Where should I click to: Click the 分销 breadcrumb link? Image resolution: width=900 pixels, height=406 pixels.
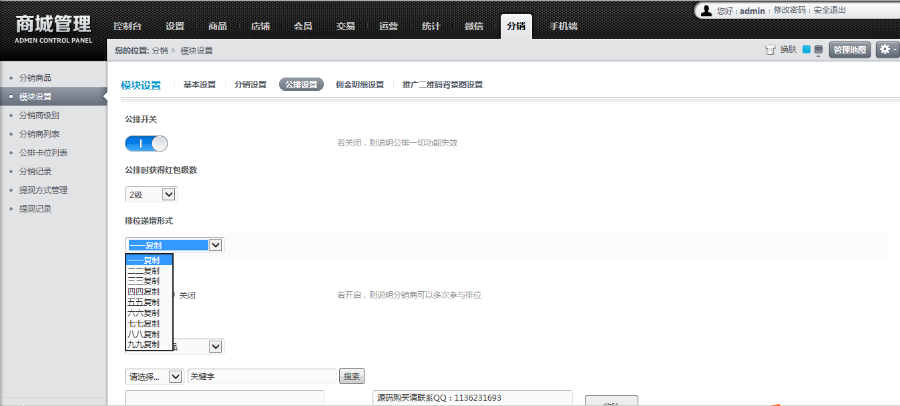(160, 51)
